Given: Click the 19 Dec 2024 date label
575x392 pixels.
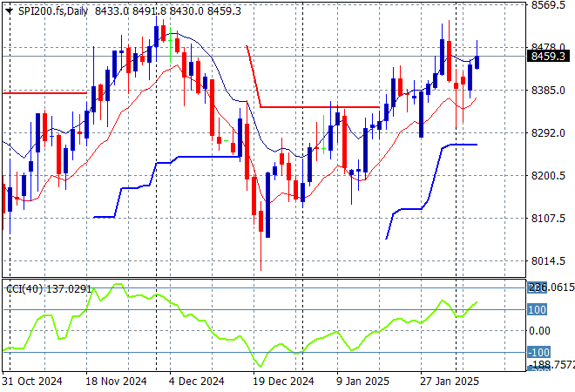Looking at the screenshot, I should (283, 382).
